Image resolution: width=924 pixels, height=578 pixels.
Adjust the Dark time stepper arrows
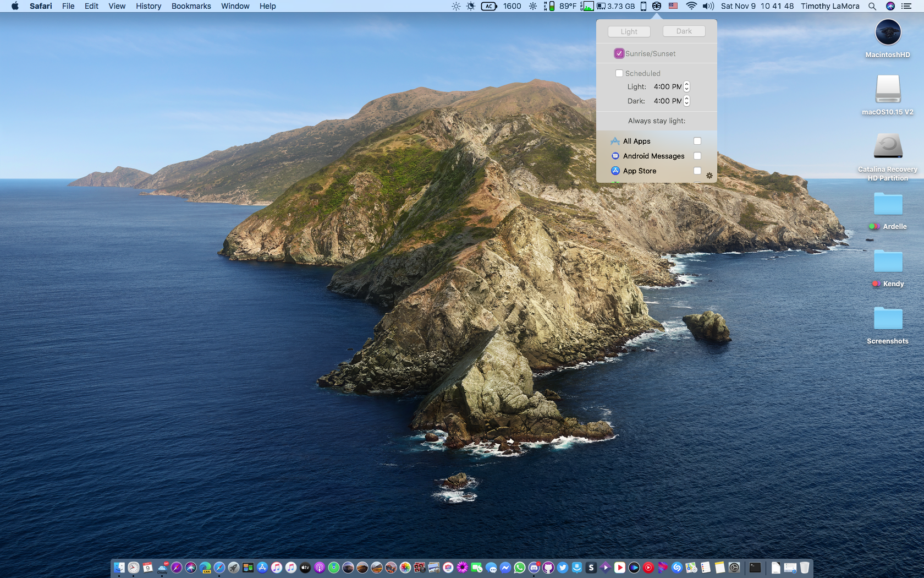pos(686,101)
